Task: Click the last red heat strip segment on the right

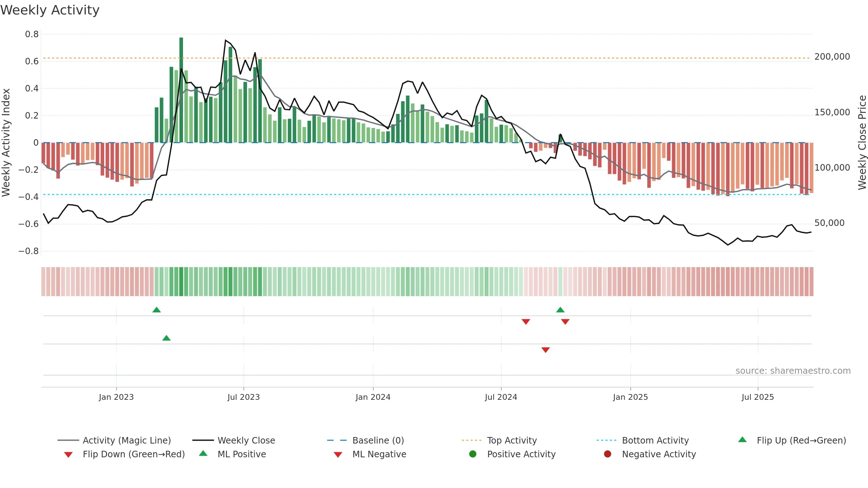Action: click(812, 282)
